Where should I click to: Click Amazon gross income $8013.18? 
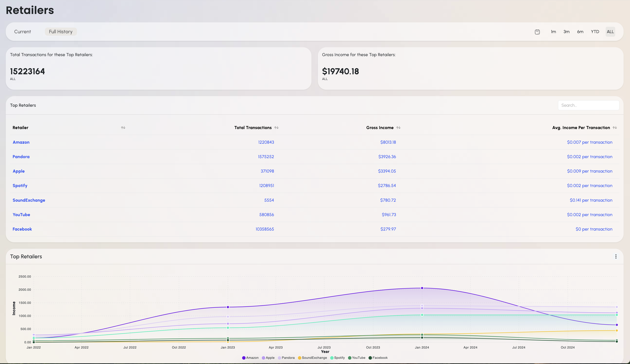pos(388,142)
